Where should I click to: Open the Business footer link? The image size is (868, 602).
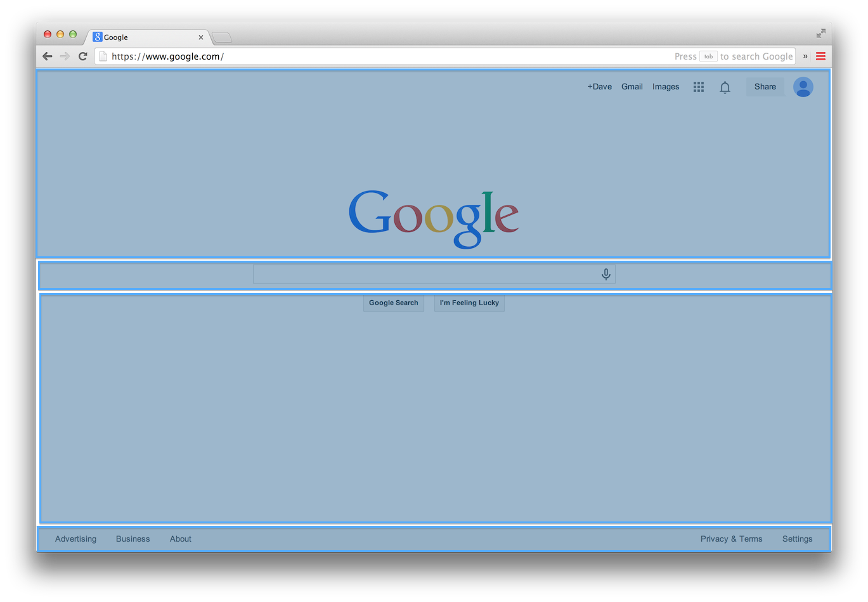[133, 539]
